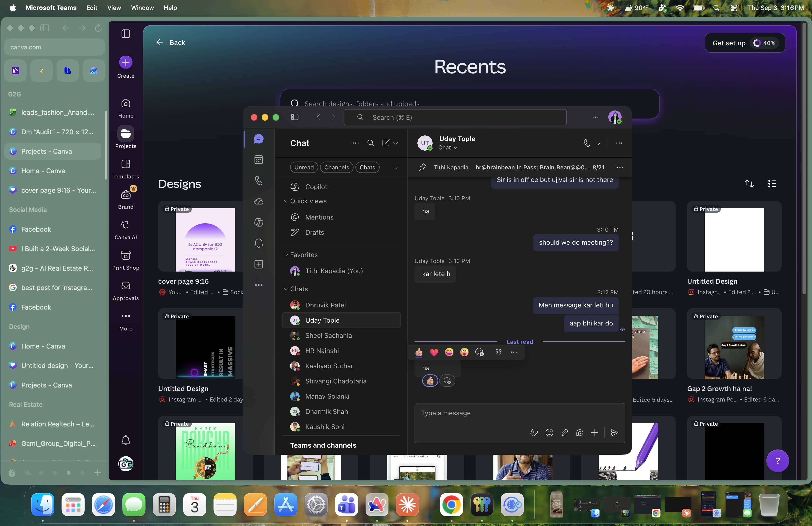Screen dimensions: 812x526
Task: Toggle the Channels chat filter
Action: 336,167
